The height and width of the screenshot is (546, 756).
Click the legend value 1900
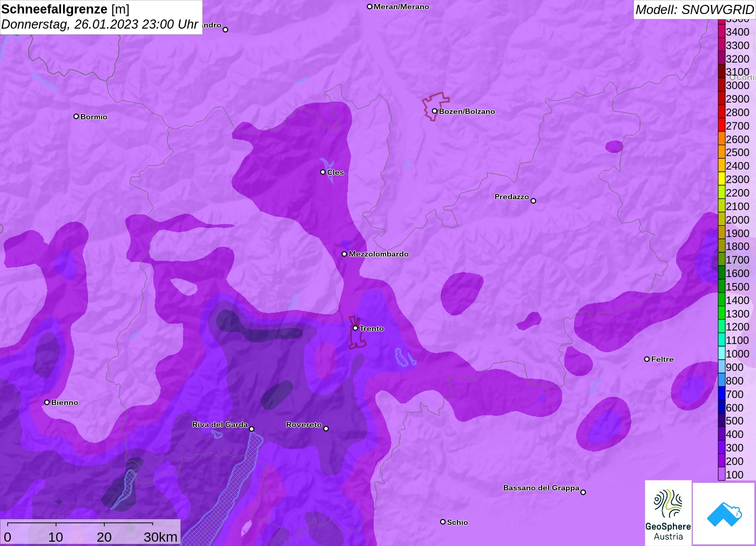click(x=738, y=233)
